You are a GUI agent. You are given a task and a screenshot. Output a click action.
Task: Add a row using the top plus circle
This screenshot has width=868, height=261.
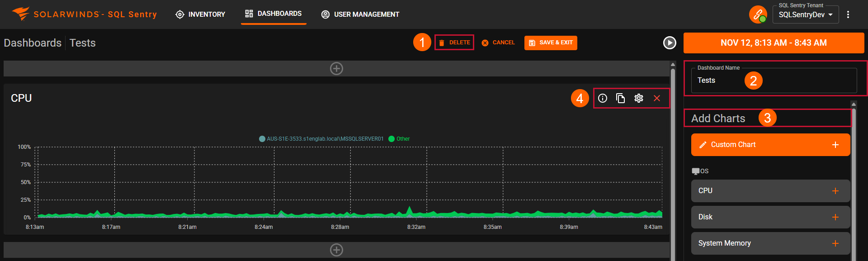(x=336, y=69)
